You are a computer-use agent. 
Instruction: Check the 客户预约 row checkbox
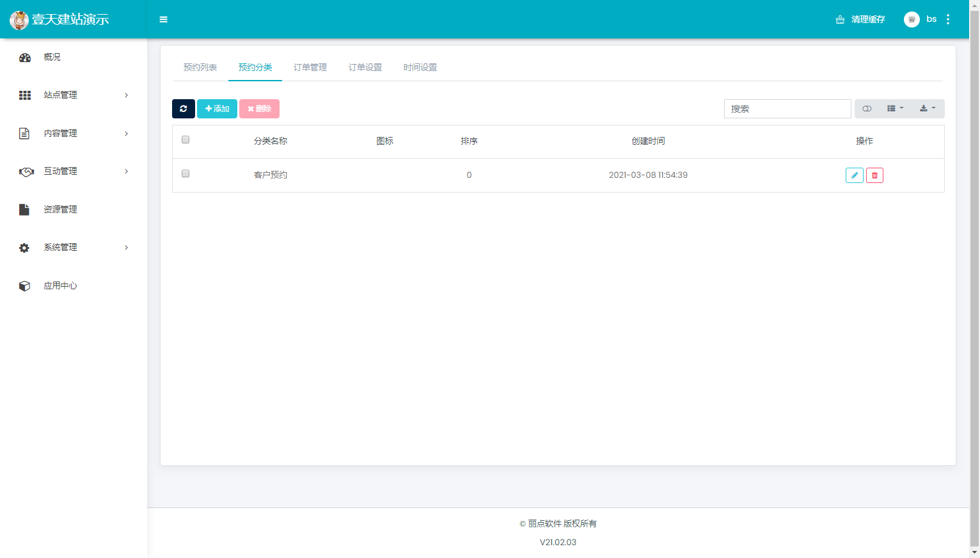[186, 173]
